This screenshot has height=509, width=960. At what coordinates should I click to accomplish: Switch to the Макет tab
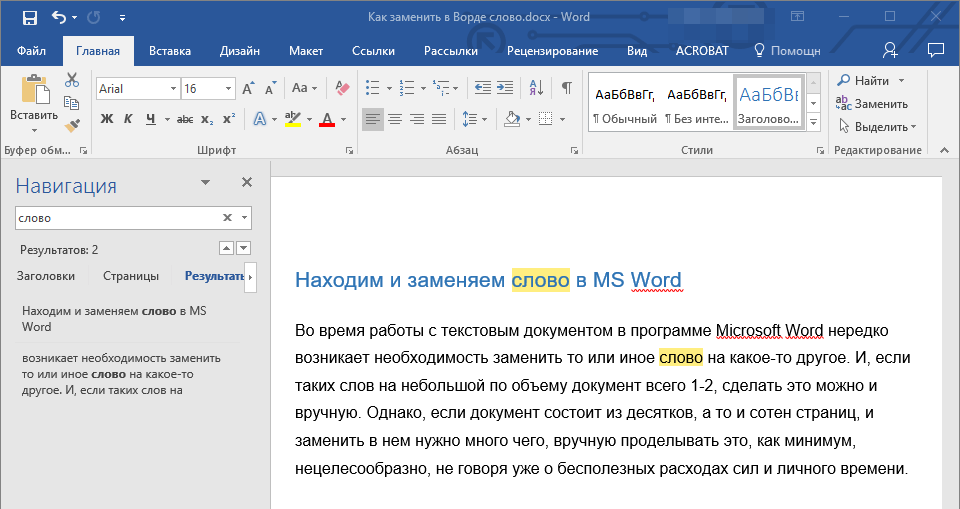click(306, 51)
